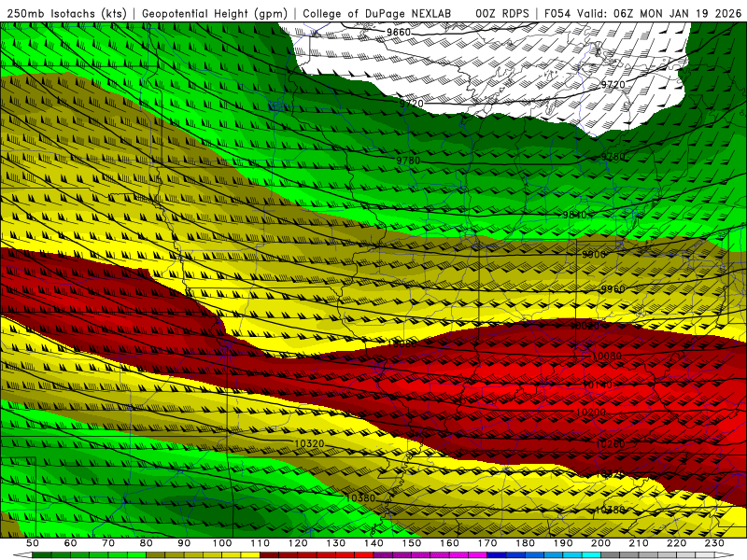The width and height of the screenshot is (747, 560).
Task: Click the 150 value on the color scale
Action: tap(411, 543)
